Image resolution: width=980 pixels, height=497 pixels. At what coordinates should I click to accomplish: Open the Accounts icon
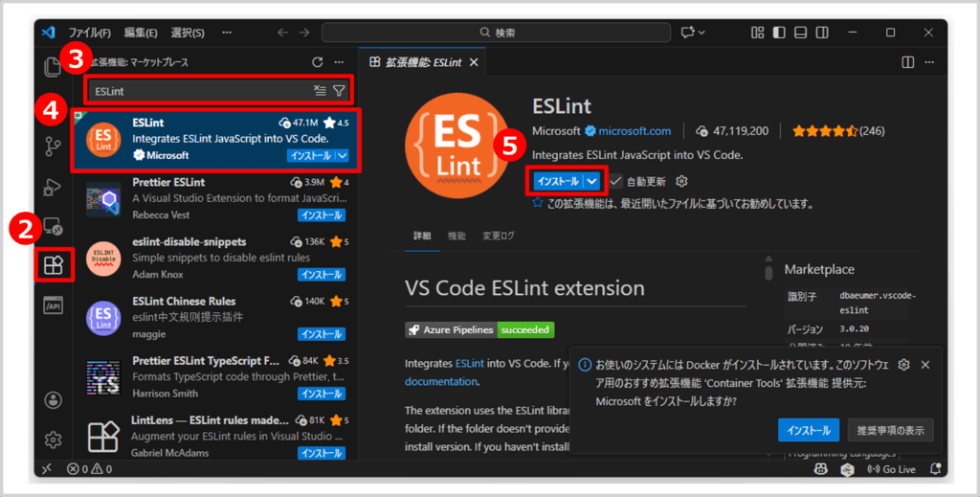(54, 400)
